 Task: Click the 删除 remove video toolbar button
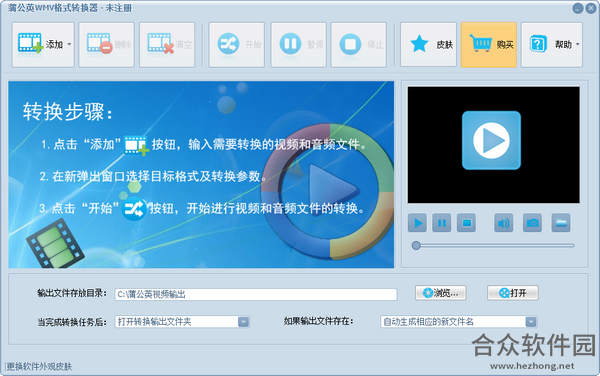[x=106, y=45]
